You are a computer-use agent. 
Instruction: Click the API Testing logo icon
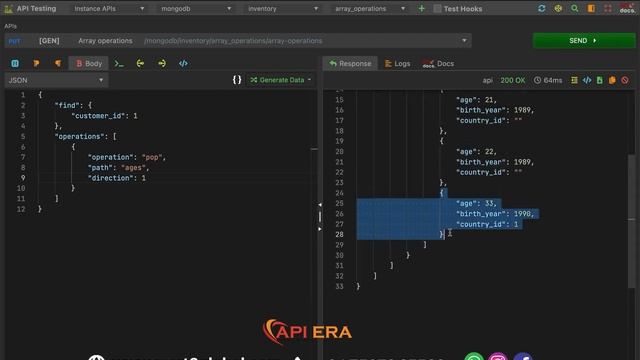point(8,9)
